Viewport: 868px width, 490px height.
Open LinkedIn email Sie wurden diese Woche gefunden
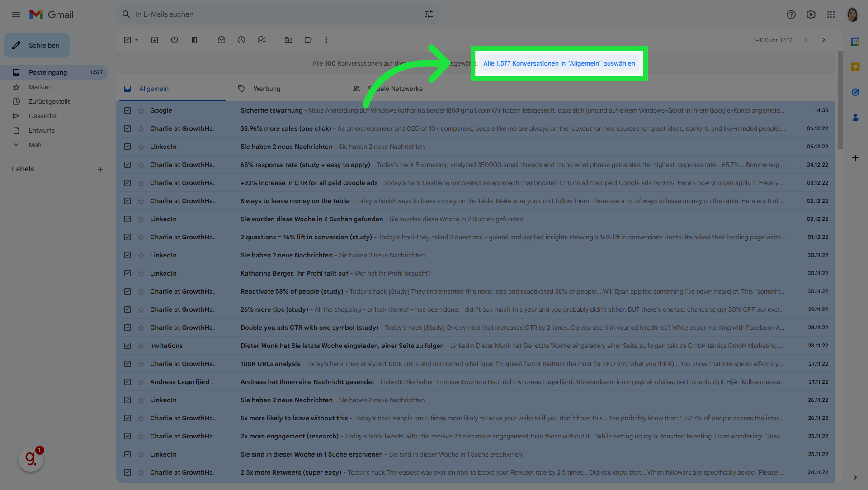(476, 219)
